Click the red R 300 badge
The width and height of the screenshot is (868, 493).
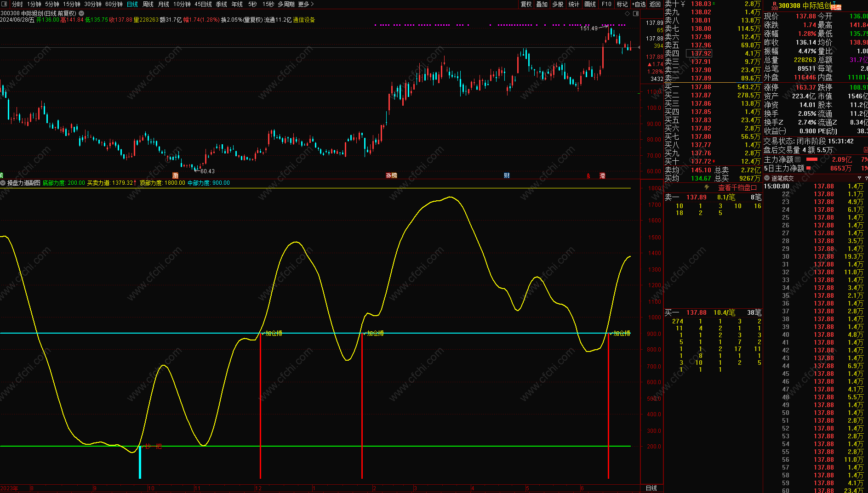point(774,6)
